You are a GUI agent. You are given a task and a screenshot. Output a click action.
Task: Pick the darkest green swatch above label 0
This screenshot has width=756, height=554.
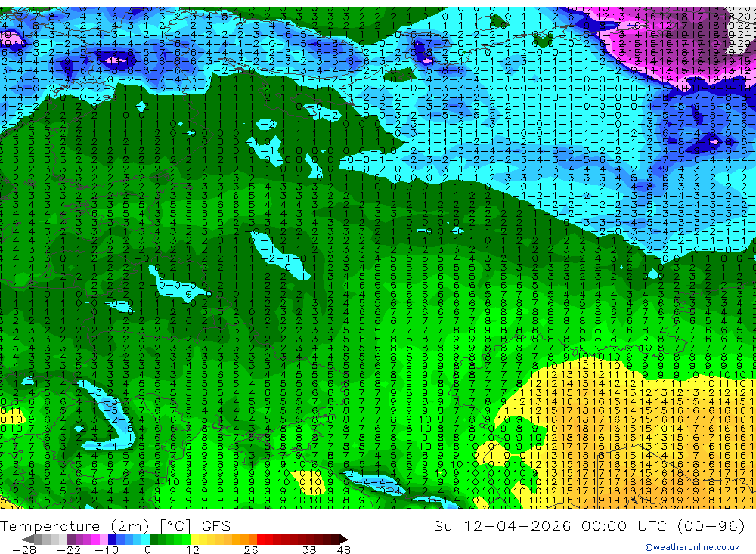153,540
